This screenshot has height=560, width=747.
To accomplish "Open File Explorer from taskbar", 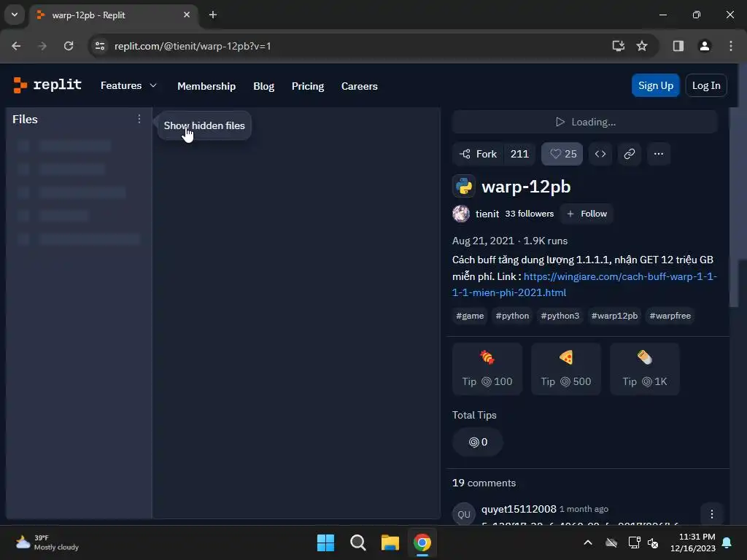I will click(390, 542).
